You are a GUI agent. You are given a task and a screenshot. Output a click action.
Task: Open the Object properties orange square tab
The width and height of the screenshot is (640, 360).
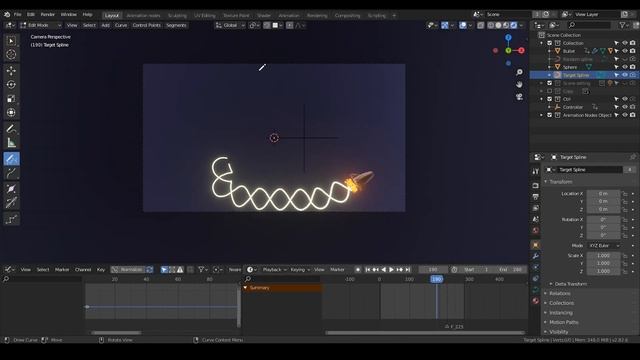tap(536, 245)
